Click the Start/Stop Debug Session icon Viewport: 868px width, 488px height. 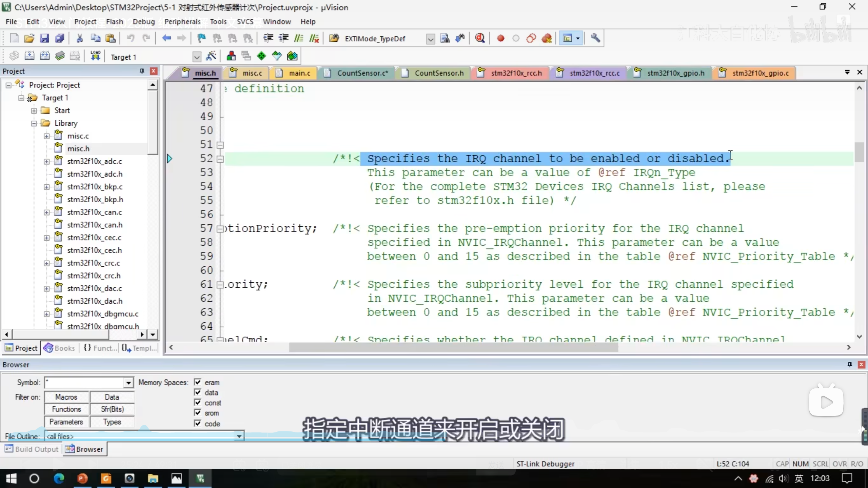click(480, 38)
